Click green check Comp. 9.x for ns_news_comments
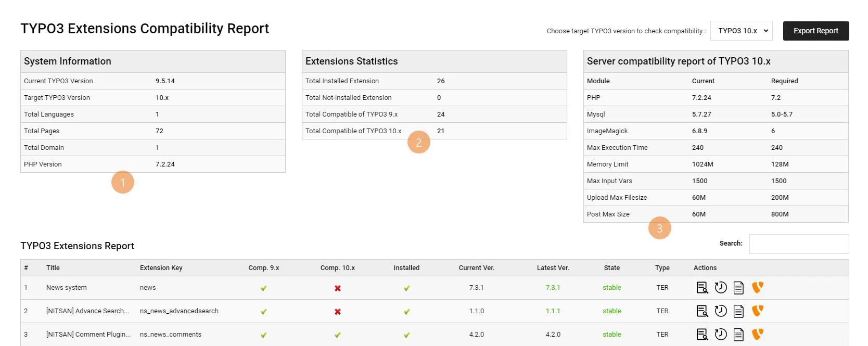 pos(264,335)
